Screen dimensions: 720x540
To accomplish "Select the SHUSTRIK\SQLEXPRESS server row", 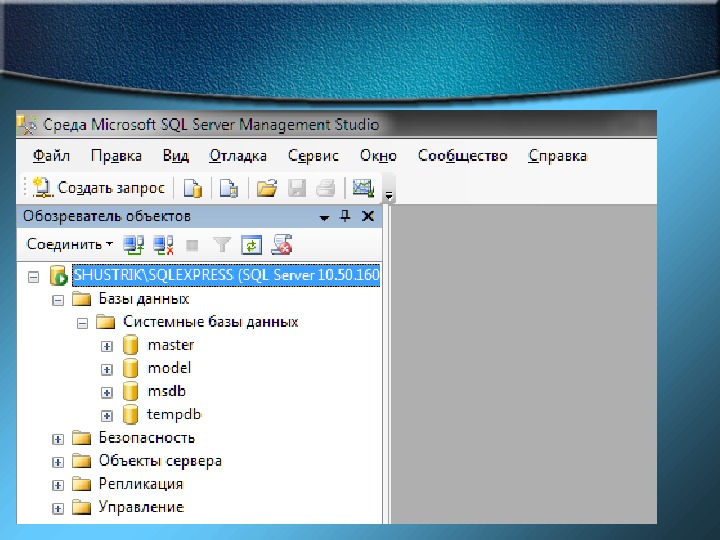I will [226, 275].
